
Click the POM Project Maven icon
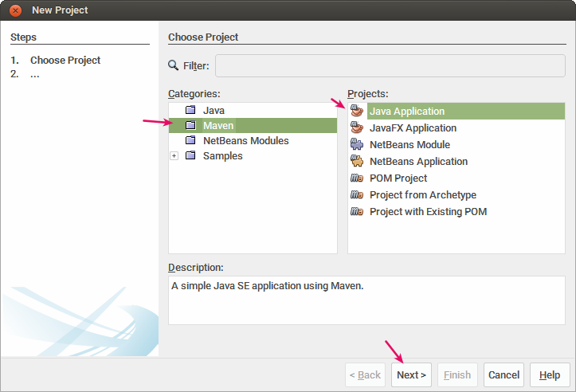(356, 178)
